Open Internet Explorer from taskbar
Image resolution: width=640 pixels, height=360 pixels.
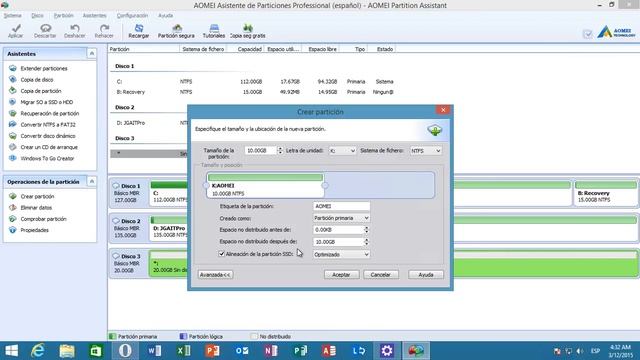(x=38, y=351)
